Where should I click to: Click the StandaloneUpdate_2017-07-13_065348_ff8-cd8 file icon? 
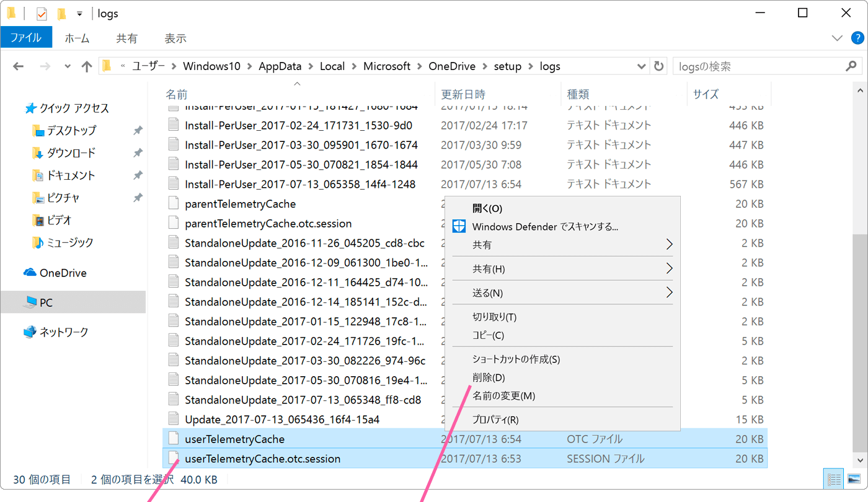pyautogui.click(x=174, y=400)
